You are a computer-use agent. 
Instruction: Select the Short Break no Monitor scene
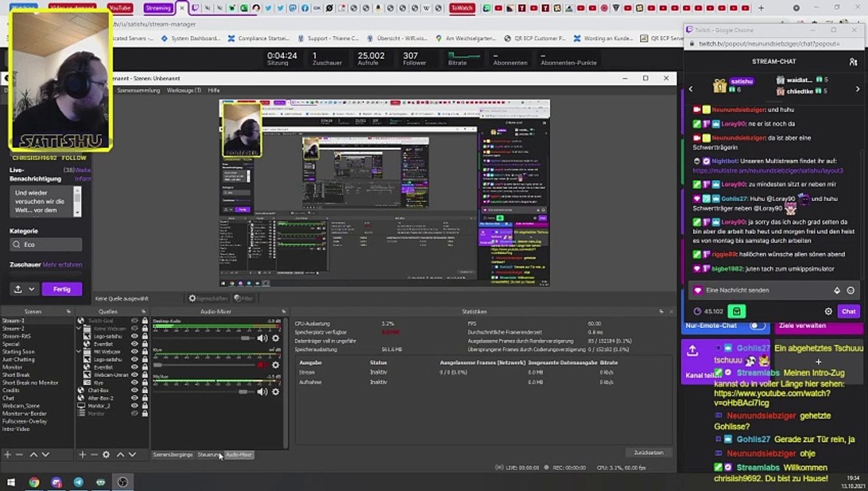coord(30,383)
